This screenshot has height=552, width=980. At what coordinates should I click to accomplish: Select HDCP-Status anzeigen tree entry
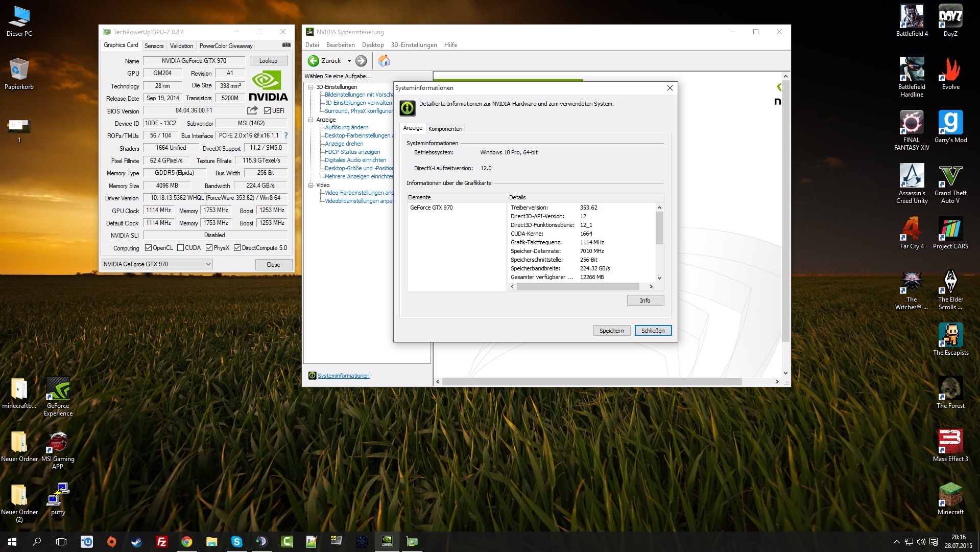coord(352,152)
